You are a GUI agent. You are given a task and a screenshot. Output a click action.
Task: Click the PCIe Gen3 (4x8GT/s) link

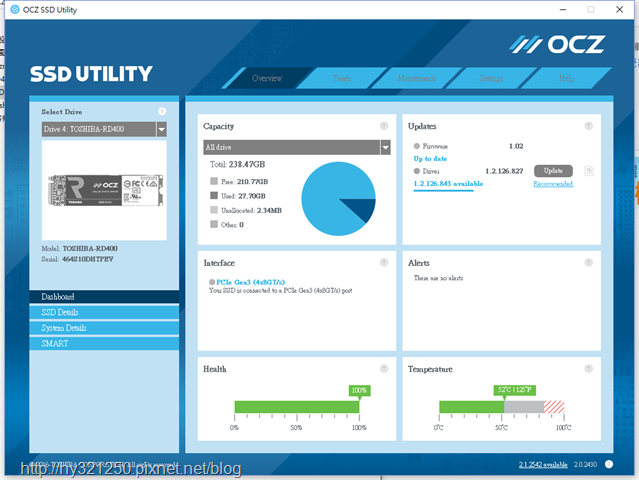(x=250, y=282)
